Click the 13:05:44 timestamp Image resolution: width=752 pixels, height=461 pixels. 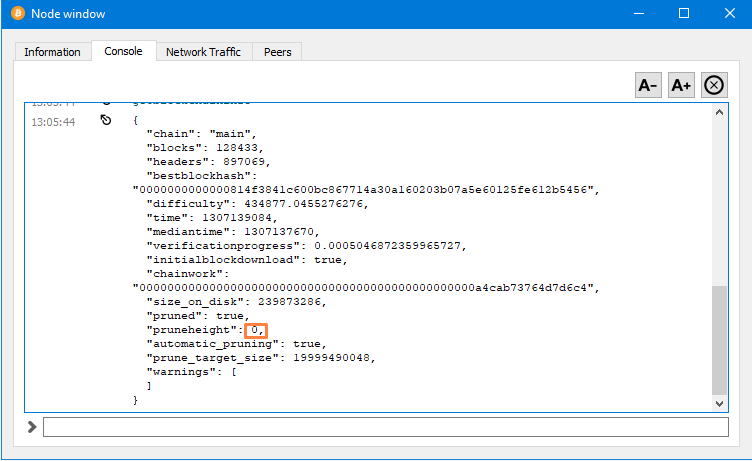click(53, 122)
